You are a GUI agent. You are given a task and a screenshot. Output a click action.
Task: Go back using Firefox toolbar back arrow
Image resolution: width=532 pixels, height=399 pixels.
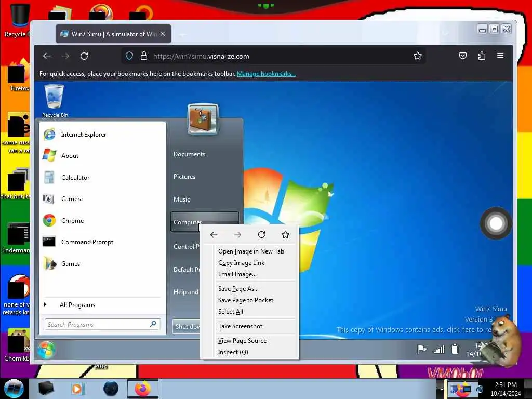[47, 56]
